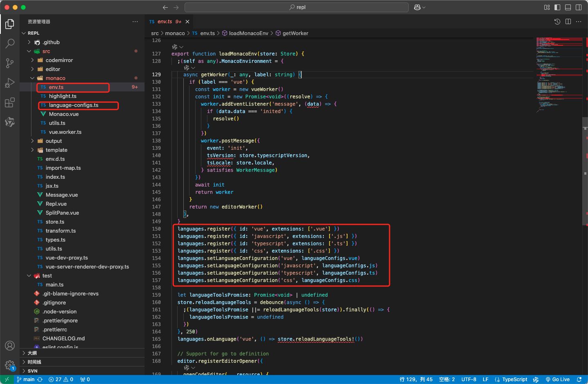588x384 pixels.
Task: Open the Source Control view
Action: pyautogui.click(x=10, y=63)
